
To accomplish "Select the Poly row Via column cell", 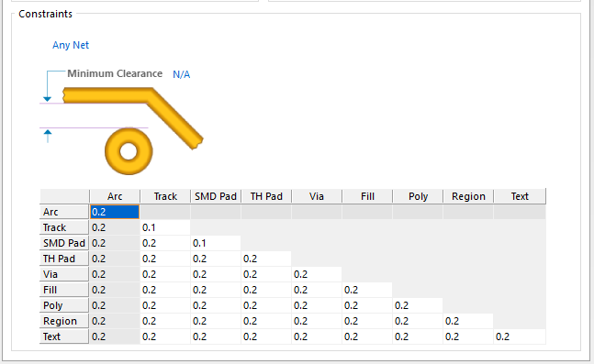I will (x=317, y=305).
